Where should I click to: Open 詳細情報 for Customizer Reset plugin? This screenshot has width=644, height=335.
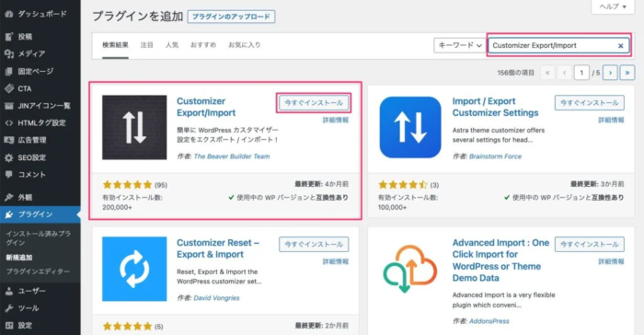pyautogui.click(x=336, y=261)
